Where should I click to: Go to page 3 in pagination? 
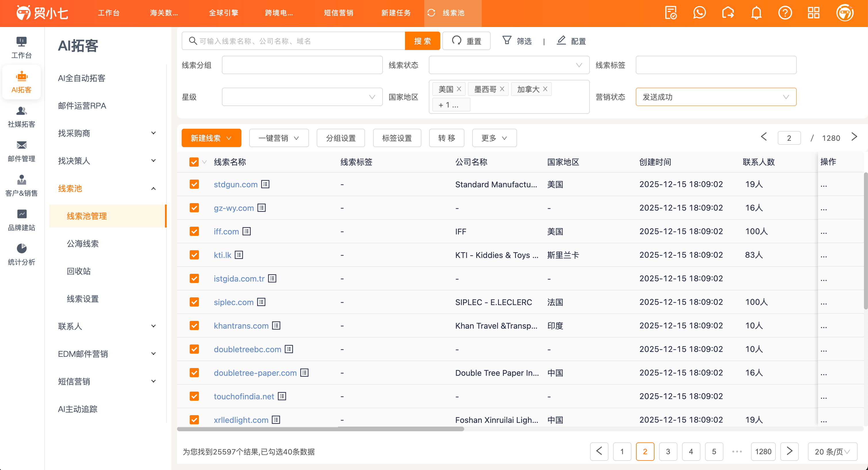pyautogui.click(x=668, y=452)
